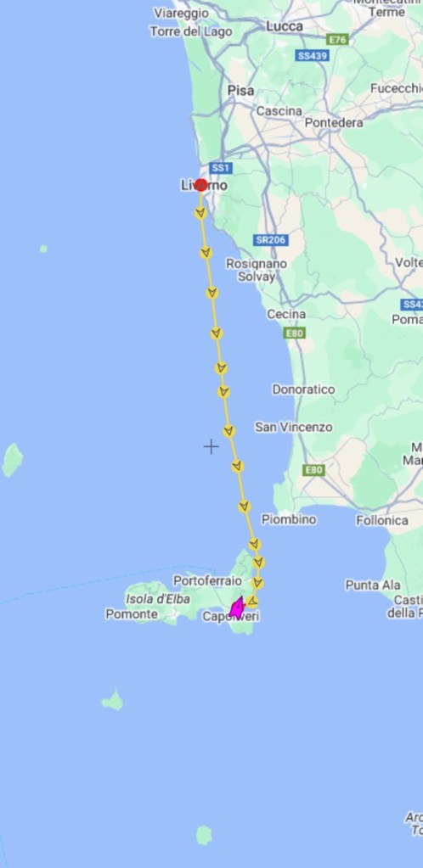Click the red starting point dot at Livorno

tap(200, 185)
